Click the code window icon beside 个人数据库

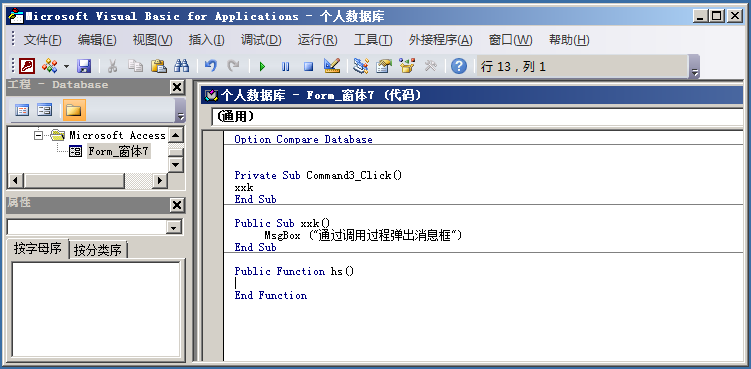click(x=211, y=95)
